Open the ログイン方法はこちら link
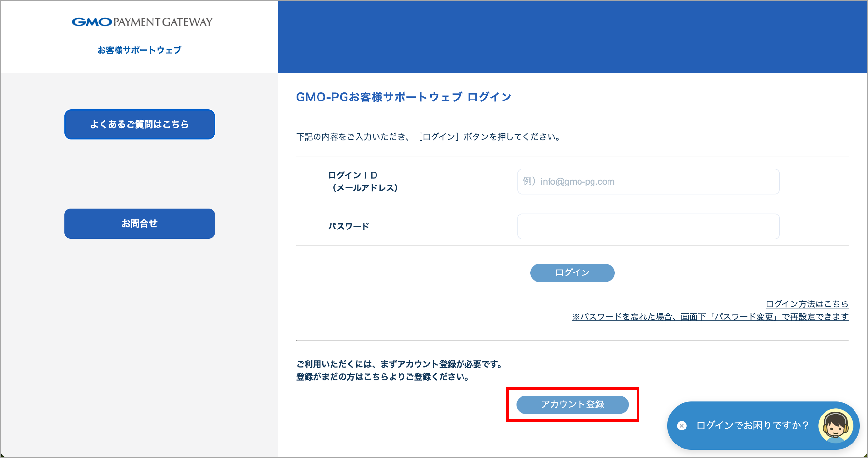 (x=807, y=304)
